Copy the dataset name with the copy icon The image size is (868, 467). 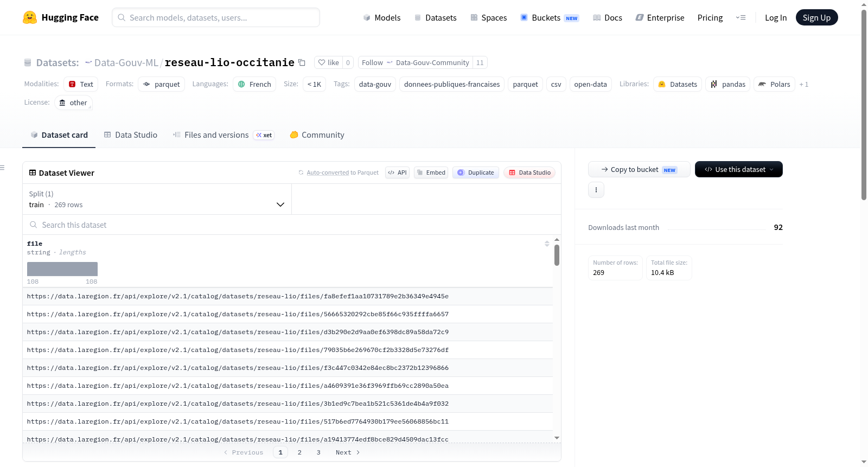coord(302,63)
